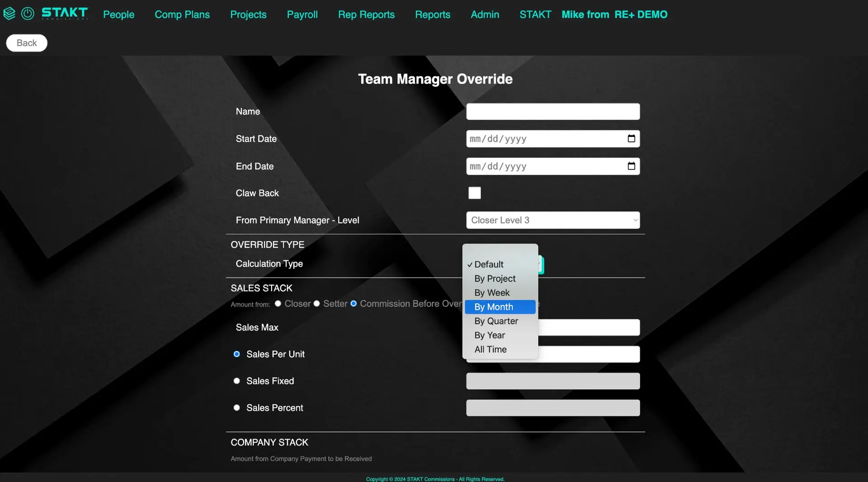This screenshot has height=482, width=868.
Task: Click the End Date input field
Action: point(553,166)
